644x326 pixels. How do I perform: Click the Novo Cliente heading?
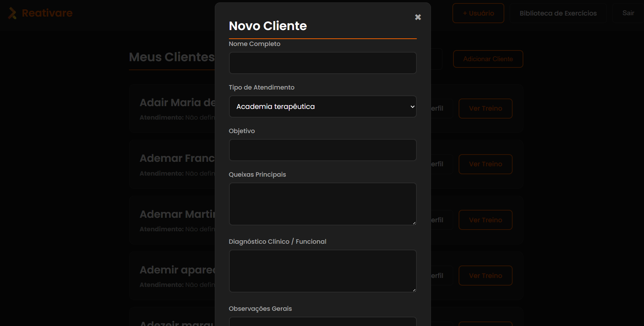tap(268, 26)
